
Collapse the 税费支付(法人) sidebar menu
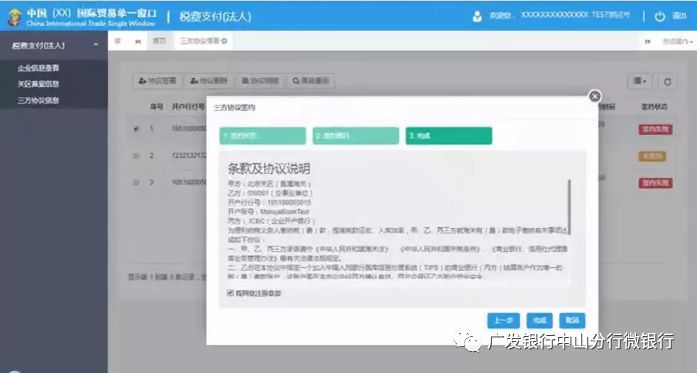54,45
